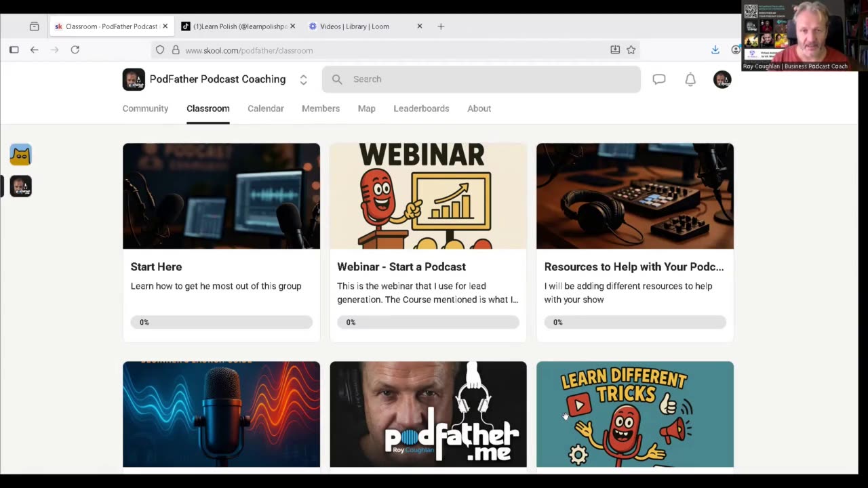Click the browser forward arrow

(x=55, y=50)
